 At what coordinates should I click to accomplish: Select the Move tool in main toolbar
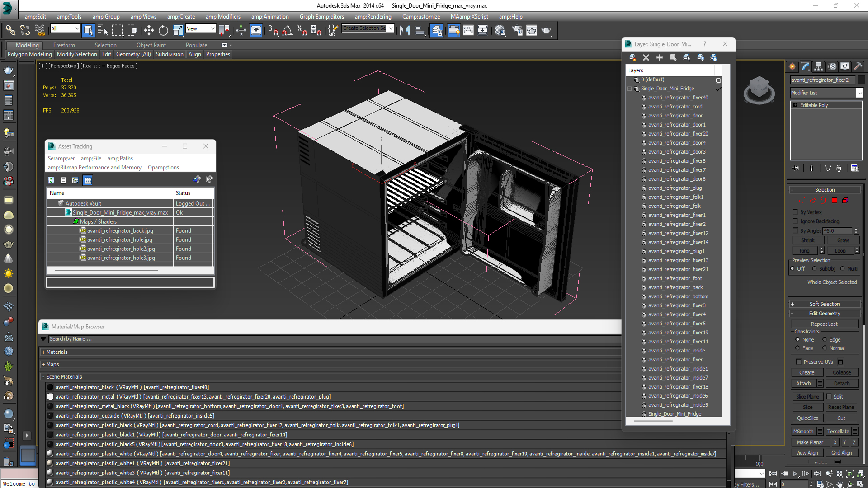tap(149, 30)
